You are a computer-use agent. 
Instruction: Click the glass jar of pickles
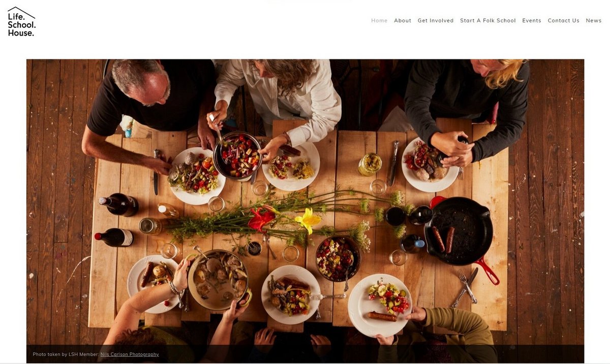[370, 164]
